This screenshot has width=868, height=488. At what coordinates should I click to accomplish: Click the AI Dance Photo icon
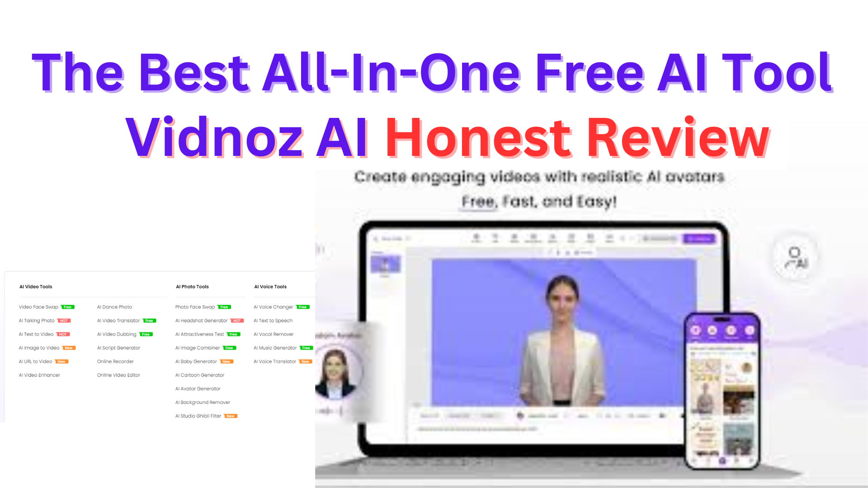[x=114, y=307]
